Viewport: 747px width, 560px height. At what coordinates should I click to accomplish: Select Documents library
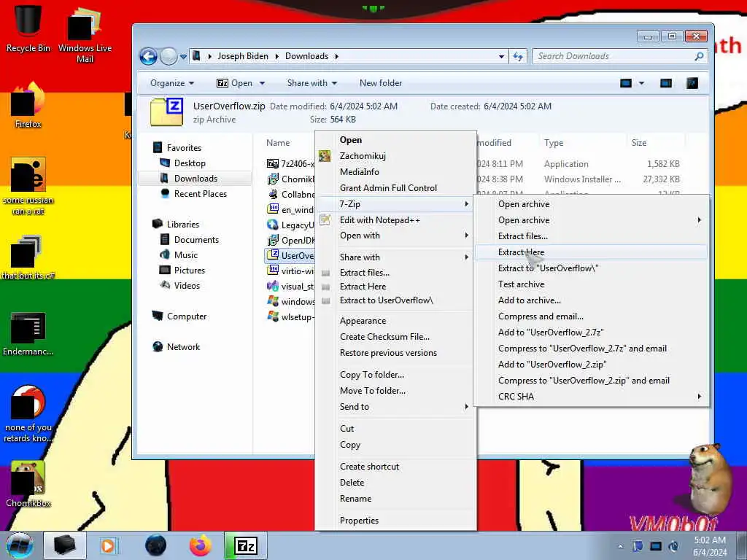pos(196,239)
